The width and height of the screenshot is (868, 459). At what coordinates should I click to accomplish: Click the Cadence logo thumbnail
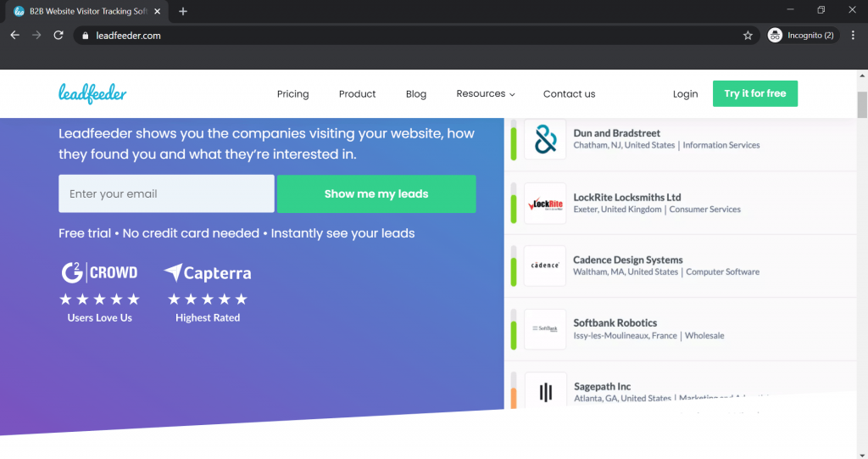click(x=545, y=266)
